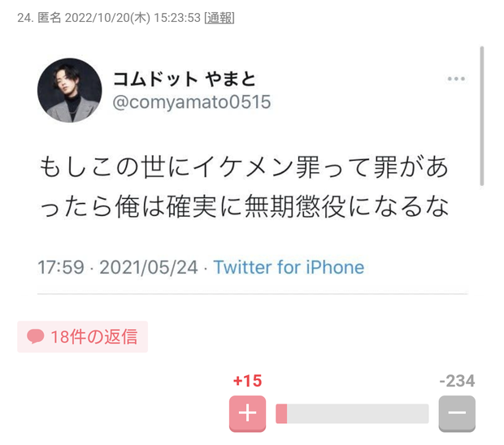
Task: Click the tweet text about イケメン罪
Action: [244, 187]
